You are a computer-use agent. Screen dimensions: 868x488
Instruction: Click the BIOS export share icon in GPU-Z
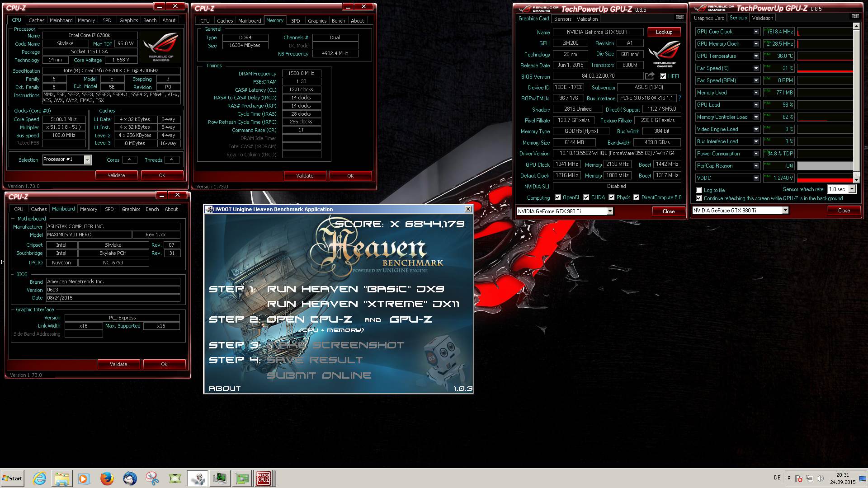[650, 76]
